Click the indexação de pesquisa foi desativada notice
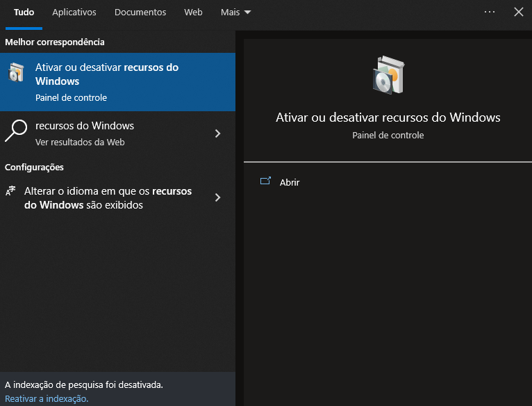Screen dimensions: 532x406 tap(84, 384)
